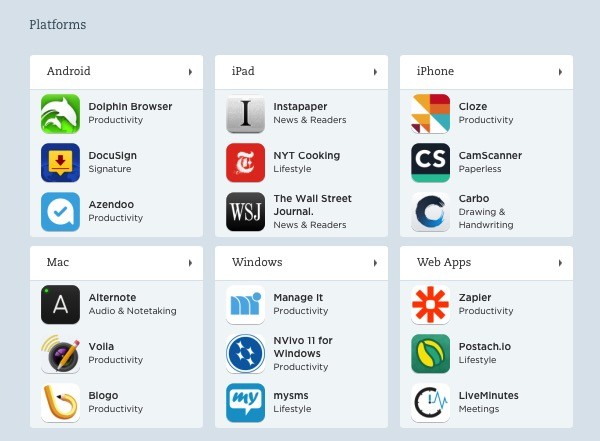Open the Instapaper app icon
Viewport: 600px width, 441px height.
coord(245,114)
